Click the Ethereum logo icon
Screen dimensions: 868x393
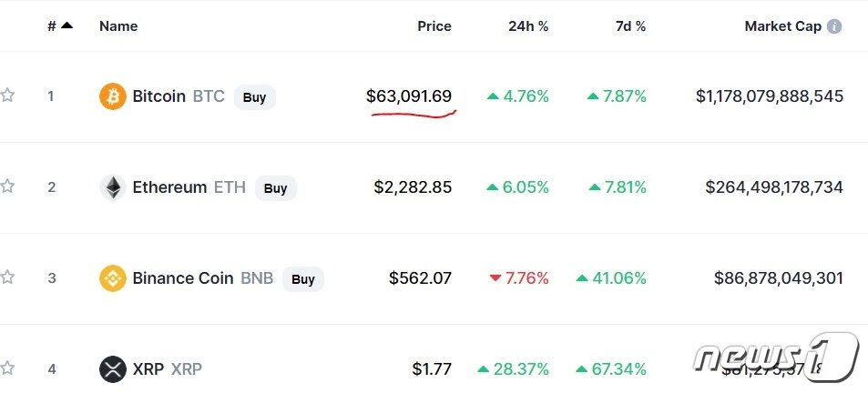[x=113, y=187]
